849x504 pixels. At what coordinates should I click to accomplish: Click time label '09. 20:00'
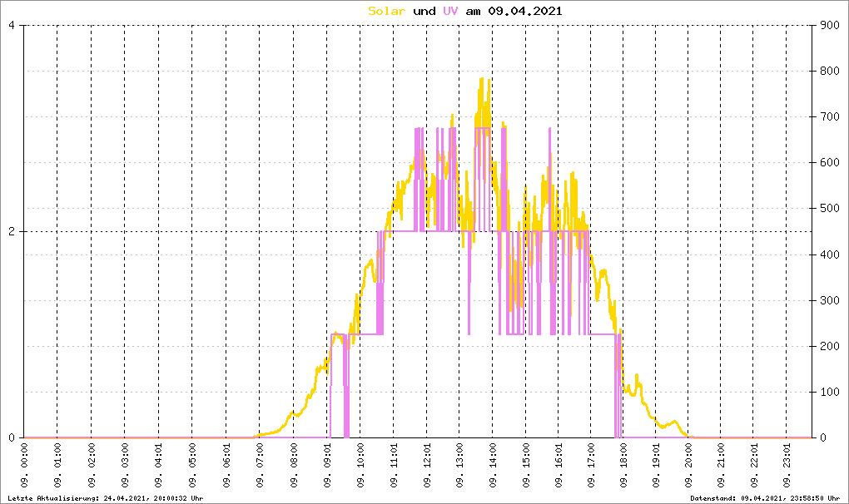688,465
